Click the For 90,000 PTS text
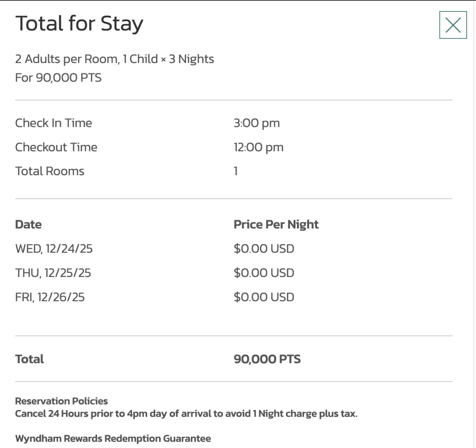This screenshot has height=448, width=476. pyautogui.click(x=58, y=77)
